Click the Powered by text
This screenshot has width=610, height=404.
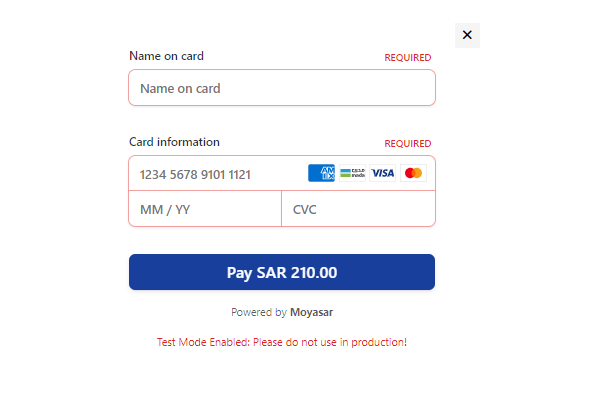pyautogui.click(x=259, y=312)
